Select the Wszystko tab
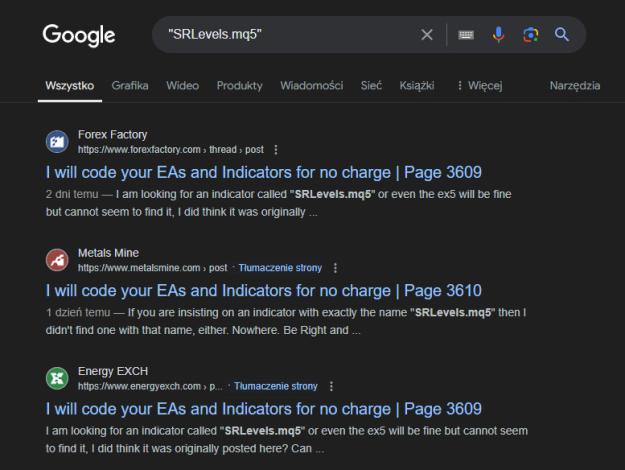The width and height of the screenshot is (625, 470). tap(70, 86)
